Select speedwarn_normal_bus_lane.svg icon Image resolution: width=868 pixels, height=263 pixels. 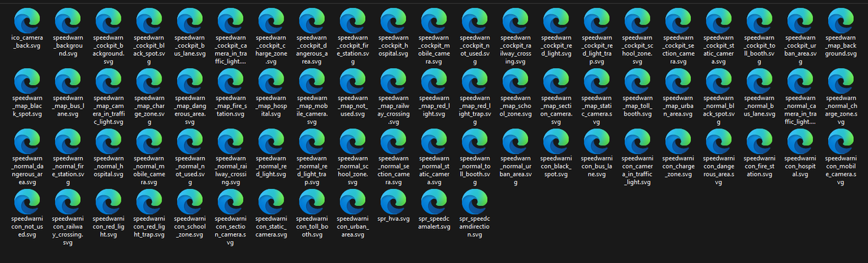pyautogui.click(x=760, y=81)
